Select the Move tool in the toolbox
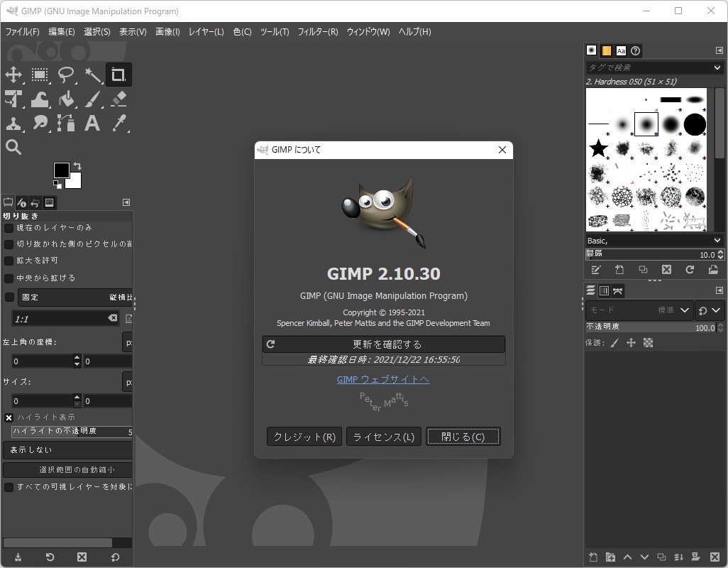The height and width of the screenshot is (568, 728). pyautogui.click(x=13, y=75)
